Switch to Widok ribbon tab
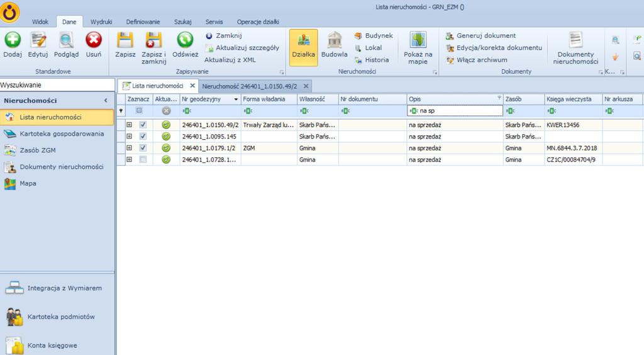The height and width of the screenshot is (355, 644). 40,22
